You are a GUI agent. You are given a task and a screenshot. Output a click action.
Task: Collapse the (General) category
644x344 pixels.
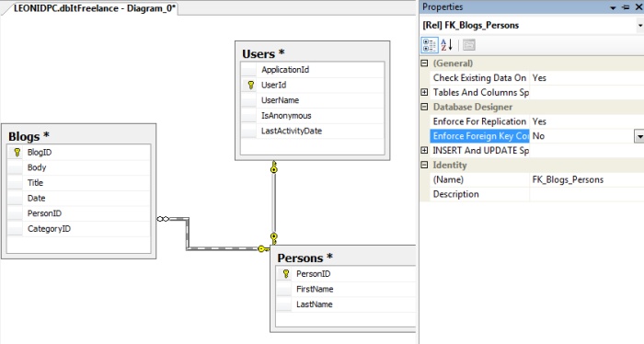424,63
